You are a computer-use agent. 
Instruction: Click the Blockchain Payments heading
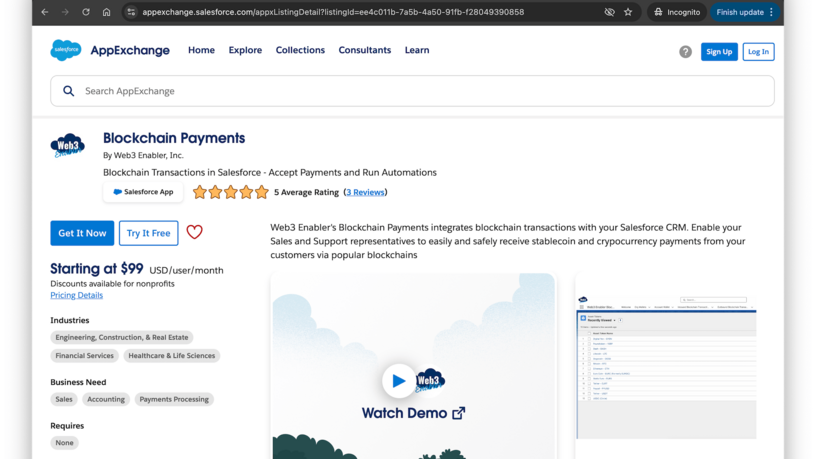(174, 138)
